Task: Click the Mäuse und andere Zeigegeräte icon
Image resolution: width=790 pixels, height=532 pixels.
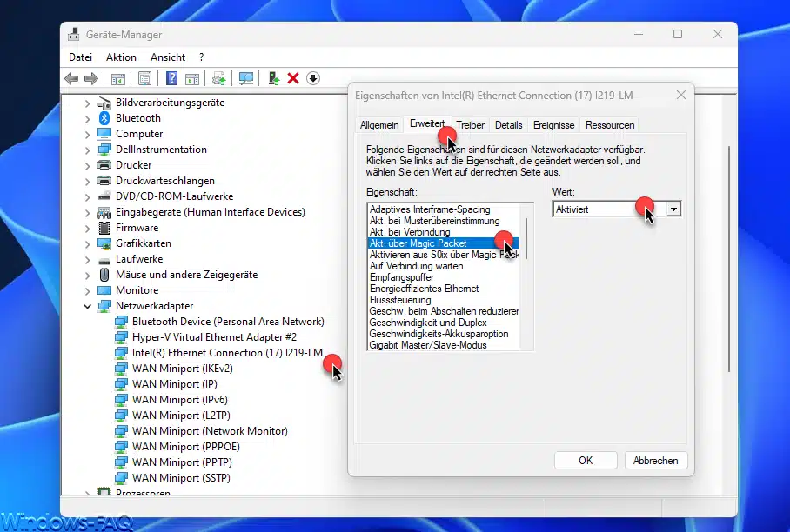Action: (x=104, y=275)
